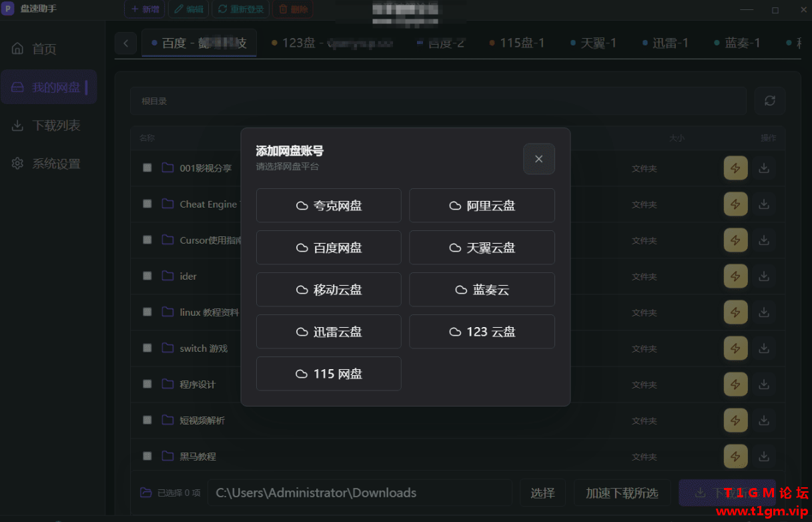Accelerate download for Cheat Engine row
This screenshot has width=812, height=522.
click(x=736, y=204)
